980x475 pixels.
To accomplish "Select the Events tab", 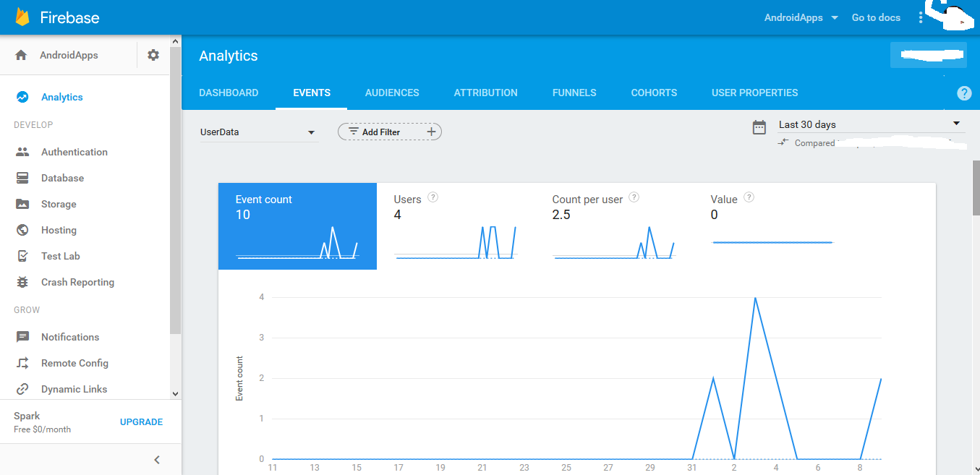I will (312, 93).
